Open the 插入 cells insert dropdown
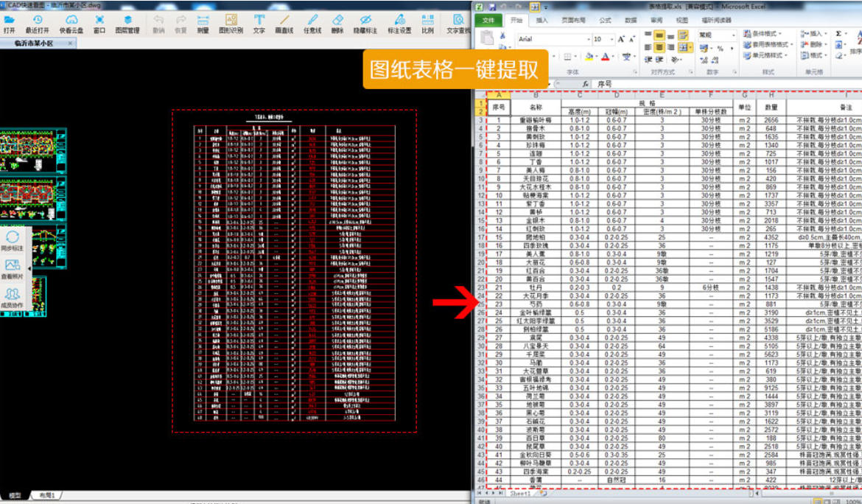This screenshot has width=862, height=504. [x=813, y=34]
